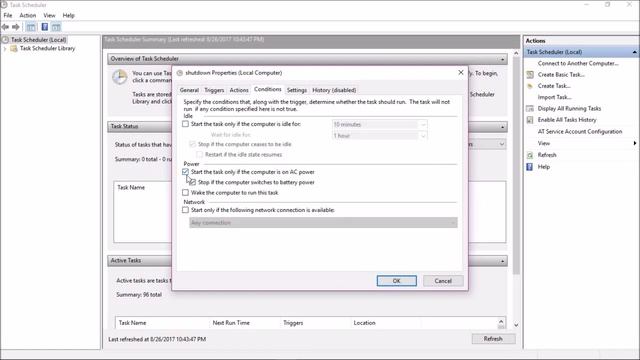
Task: Click the Back arrow in the toolbar
Action: pos(5,27)
